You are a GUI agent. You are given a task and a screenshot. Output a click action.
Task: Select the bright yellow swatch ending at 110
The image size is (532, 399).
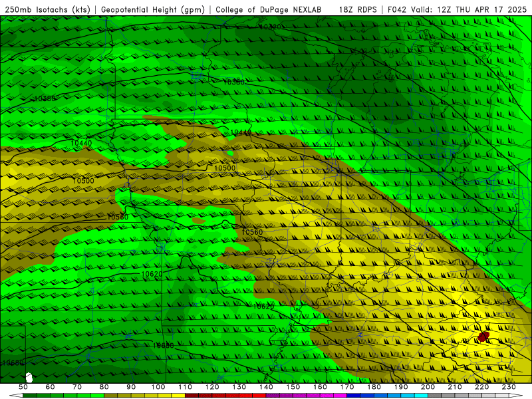coord(178,396)
